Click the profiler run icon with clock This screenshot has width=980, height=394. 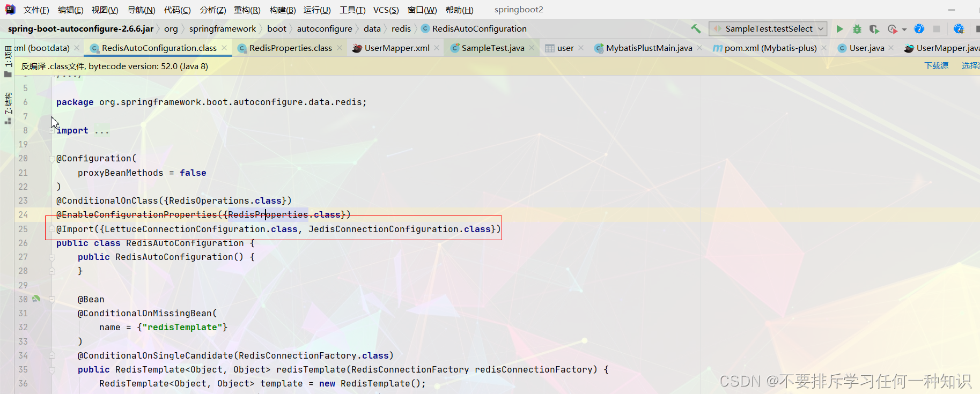click(892, 29)
